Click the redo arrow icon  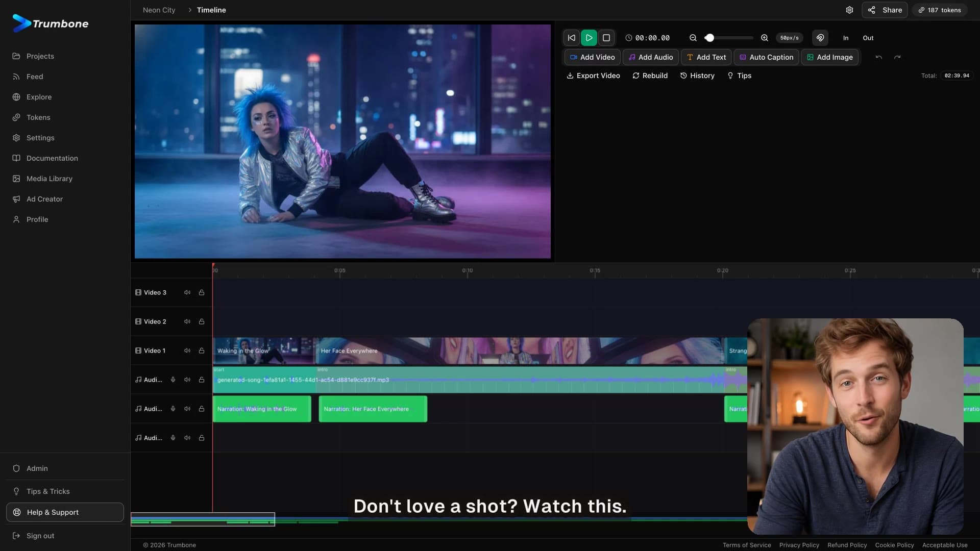897,57
